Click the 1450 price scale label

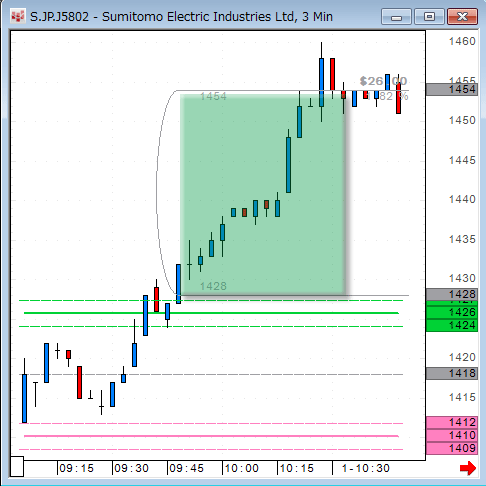(x=462, y=120)
